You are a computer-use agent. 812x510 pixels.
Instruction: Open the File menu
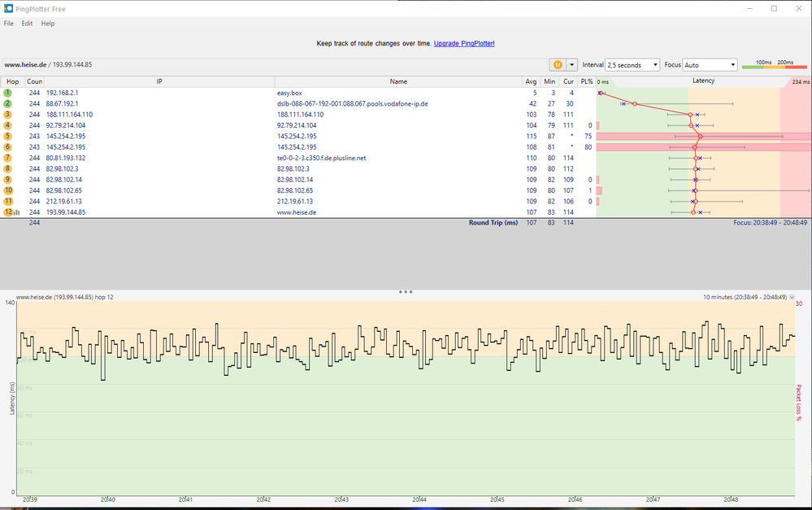click(x=9, y=24)
